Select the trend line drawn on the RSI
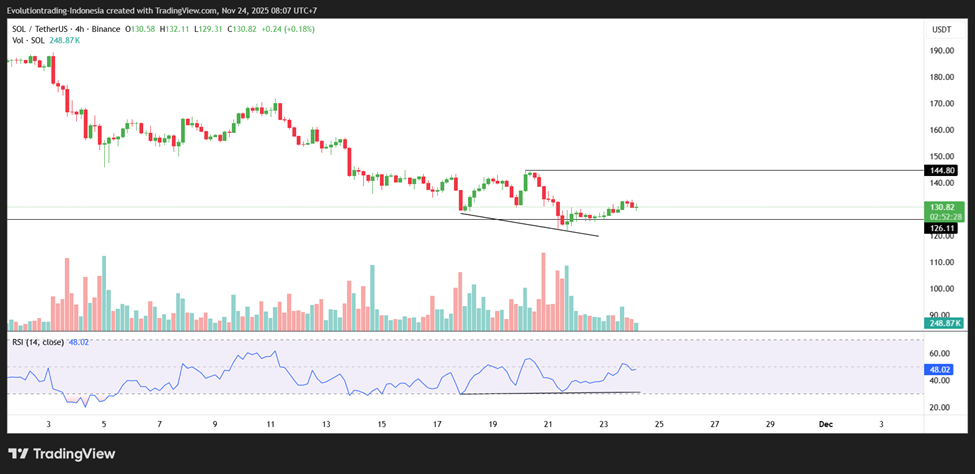The width and height of the screenshot is (975, 474). pyautogui.click(x=550, y=393)
